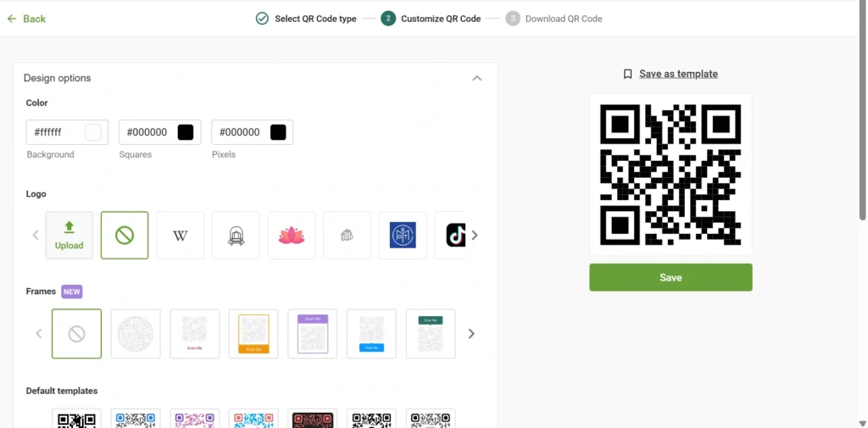Choose the TikTok logo

(450, 236)
